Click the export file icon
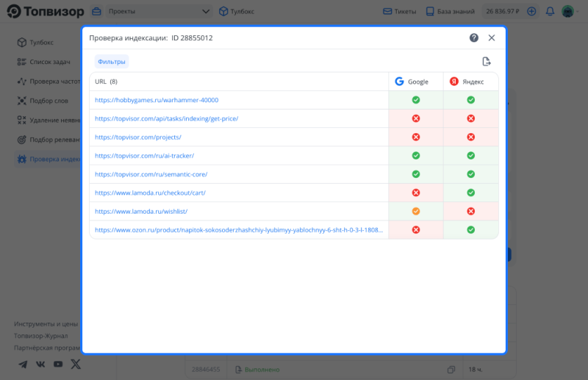Viewport: 588px width, 380px height. point(487,62)
